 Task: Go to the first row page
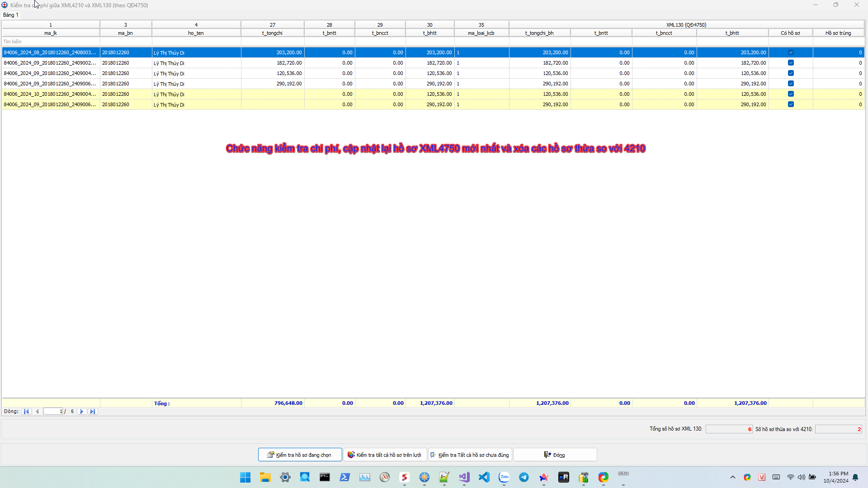click(x=26, y=412)
